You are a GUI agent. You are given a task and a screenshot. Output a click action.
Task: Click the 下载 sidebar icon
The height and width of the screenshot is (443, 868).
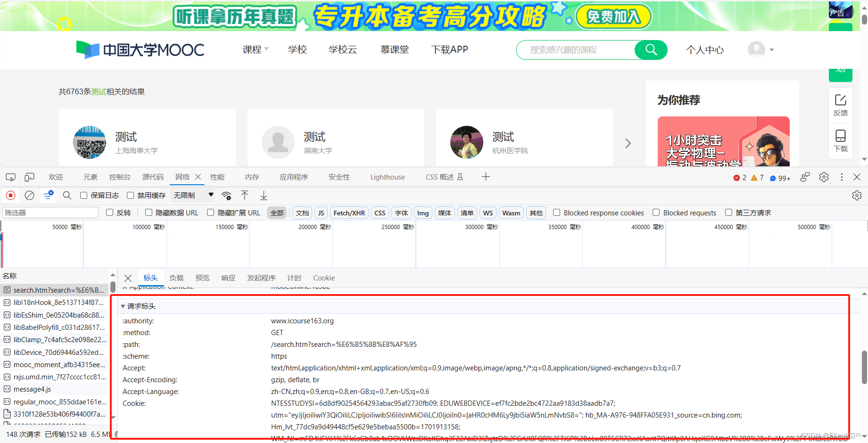click(x=841, y=140)
